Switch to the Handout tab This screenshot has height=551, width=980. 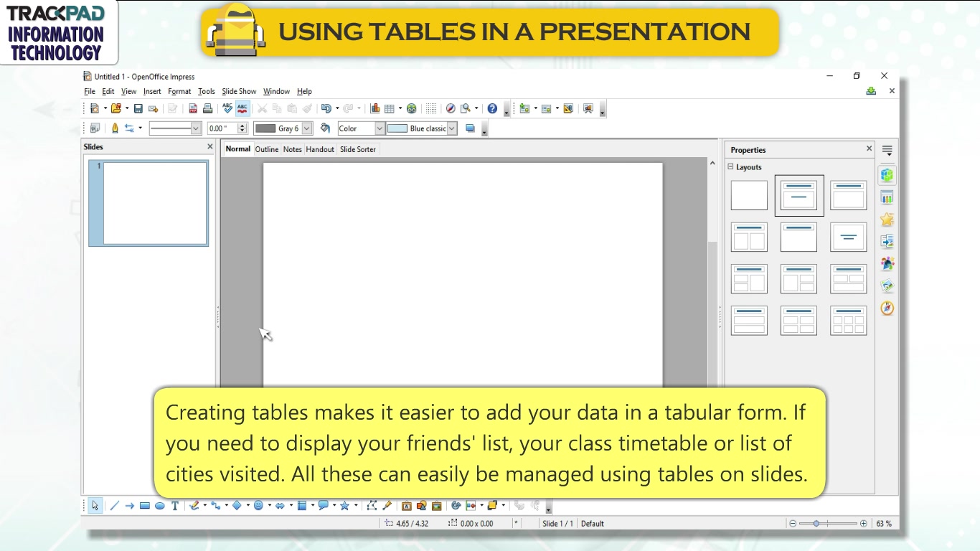click(320, 149)
